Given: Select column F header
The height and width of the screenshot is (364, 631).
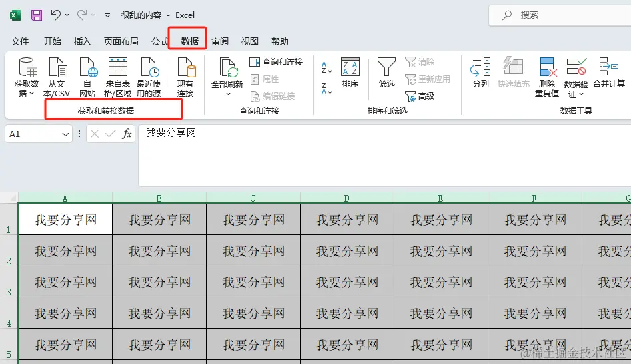Looking at the screenshot, I should [535, 198].
